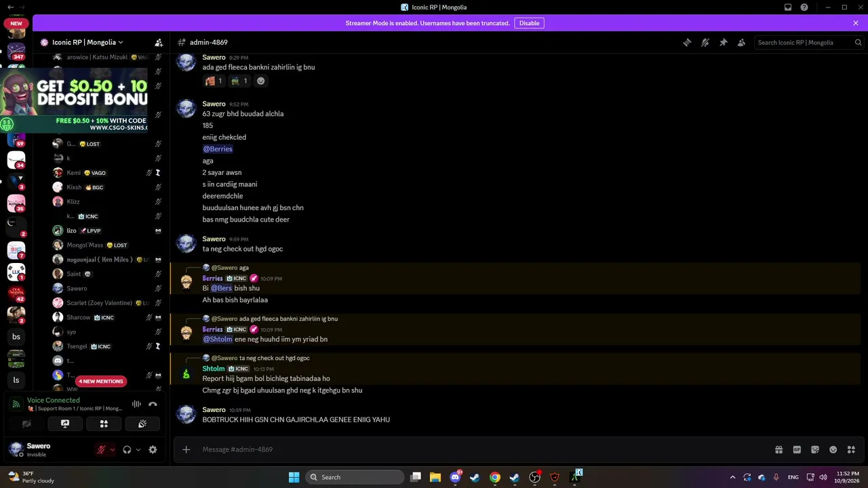
Task: Open the invite people icon beside server name
Action: 159,42
